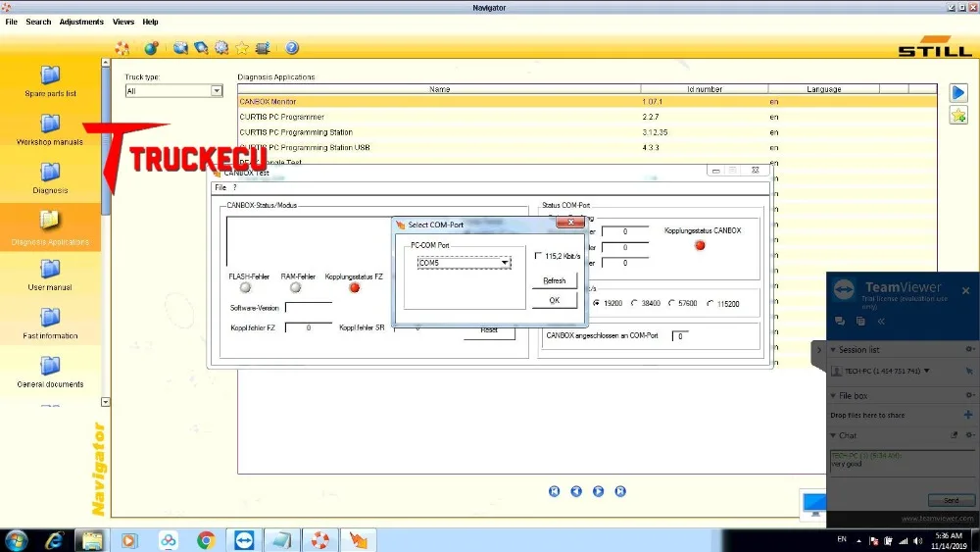Click the blue tag search toolbar icon
Viewport: 980px width, 552px height.
point(201,48)
